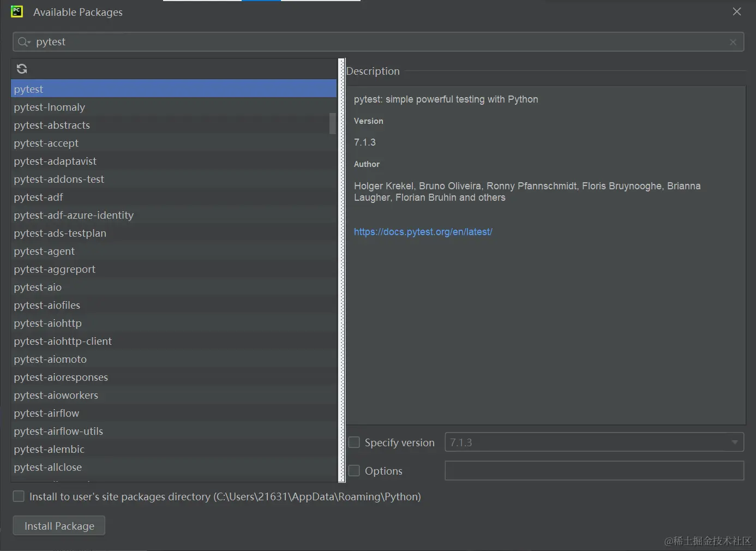
Task: Select pytest-agent in the list
Action: coord(173,251)
